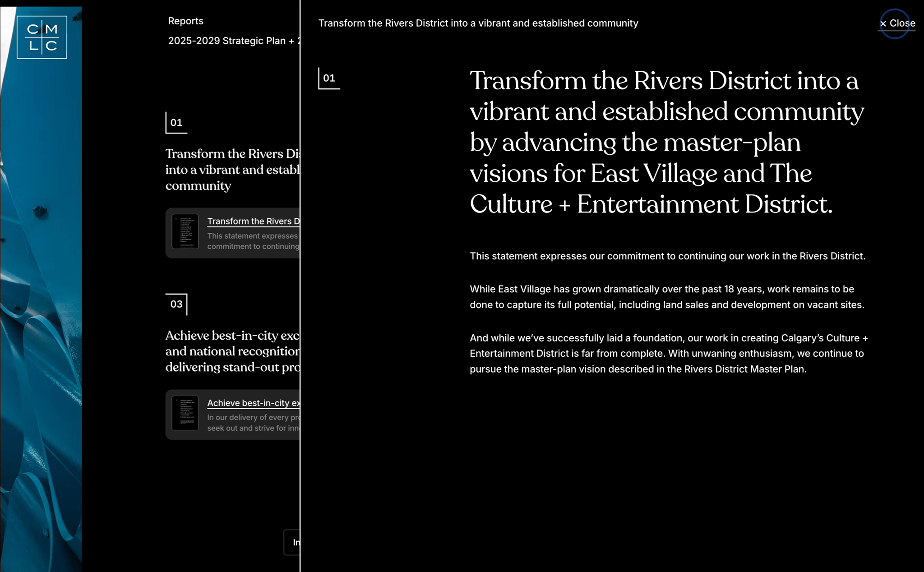The height and width of the screenshot is (572, 924).
Task: Click the 01 marker in the left list
Action: [176, 123]
